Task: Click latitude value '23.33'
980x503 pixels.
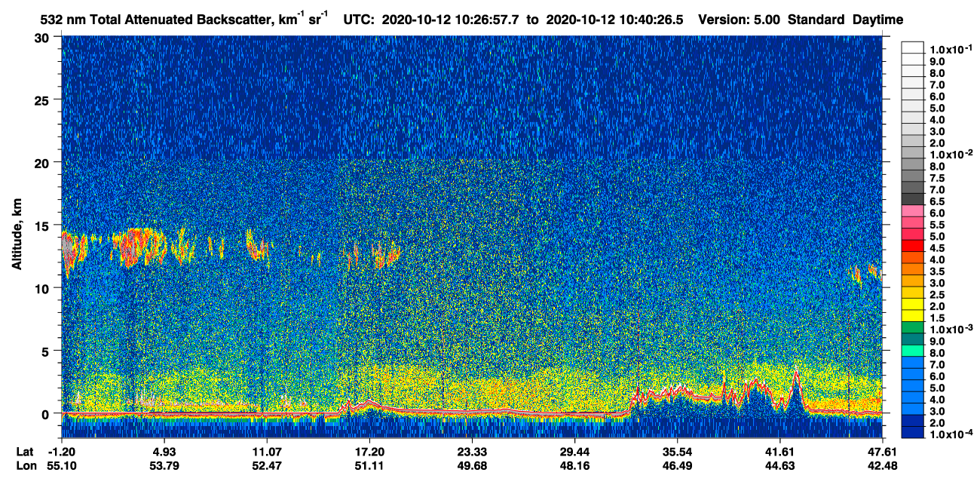Action: point(471,451)
